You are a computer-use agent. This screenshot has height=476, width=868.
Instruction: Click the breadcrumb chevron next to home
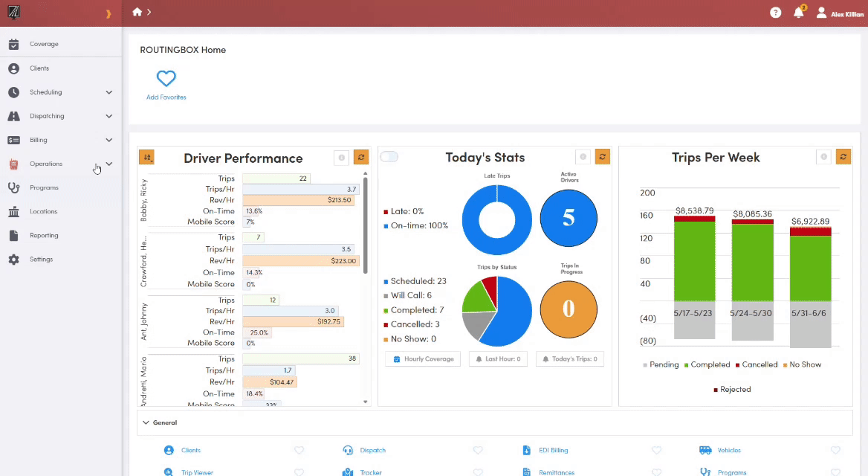tap(149, 12)
